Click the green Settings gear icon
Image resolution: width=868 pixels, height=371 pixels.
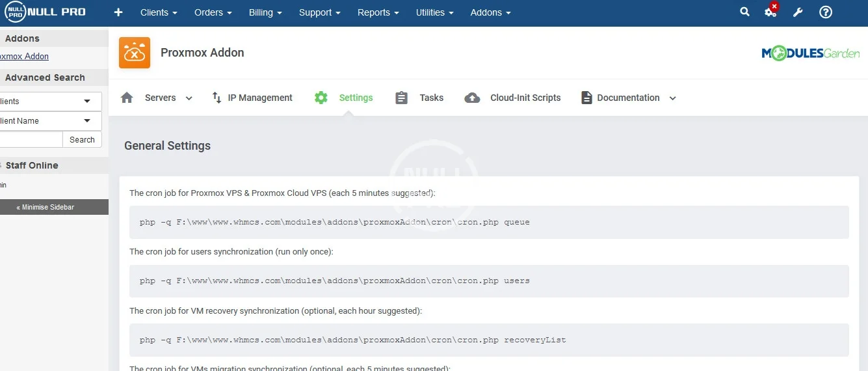(321, 98)
